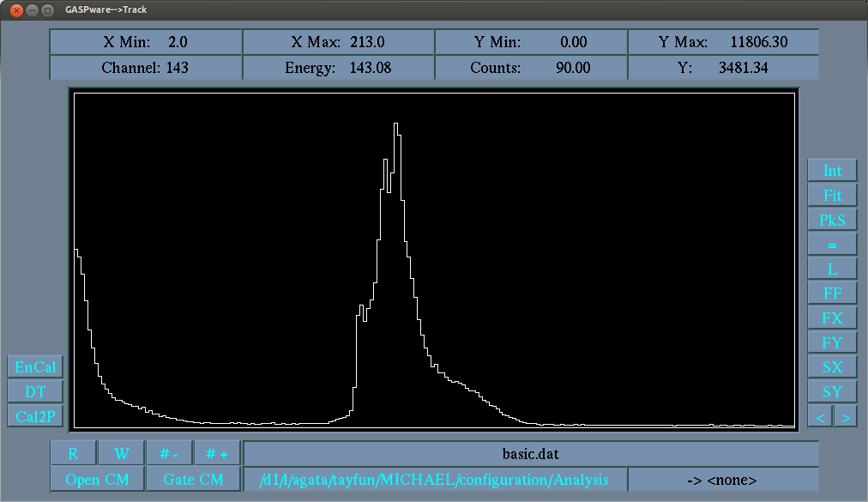Click the FF button
Viewport: 868px width, 502px height.
click(832, 293)
